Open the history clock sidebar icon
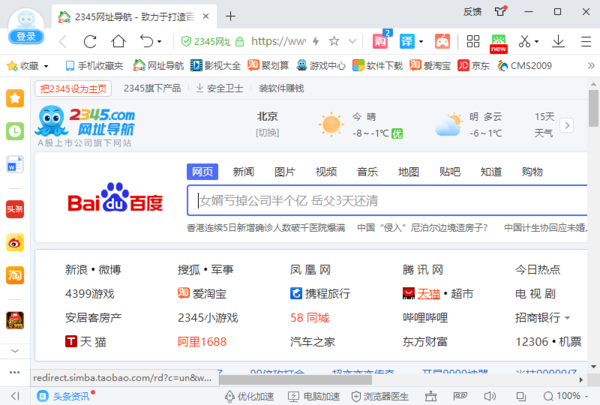 point(15,131)
